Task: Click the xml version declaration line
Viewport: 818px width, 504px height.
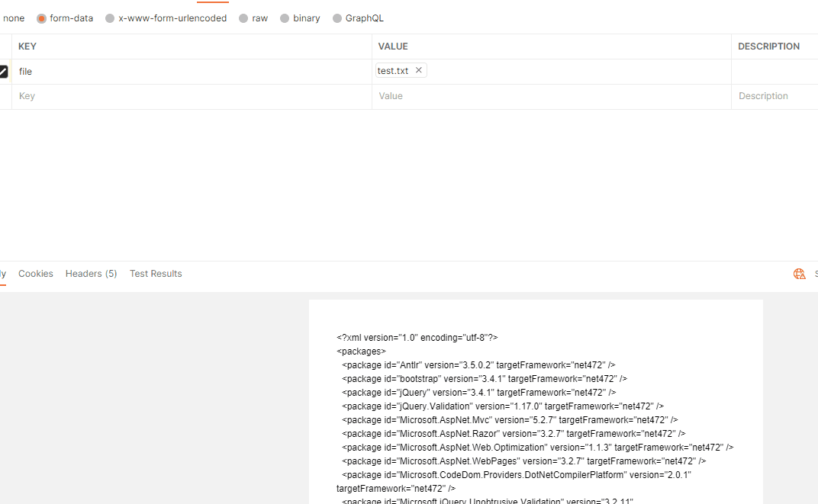Action: pos(417,338)
